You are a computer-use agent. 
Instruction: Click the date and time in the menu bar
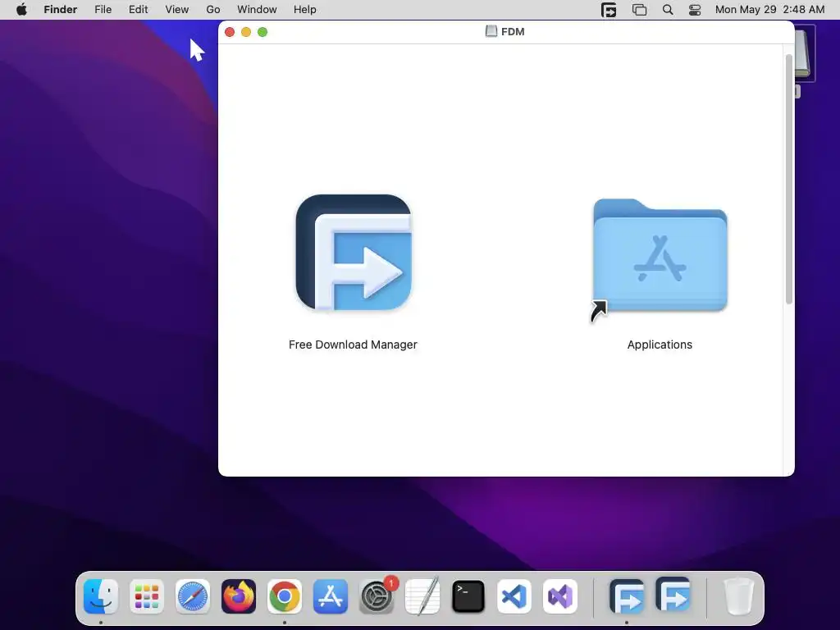pyautogui.click(x=769, y=9)
